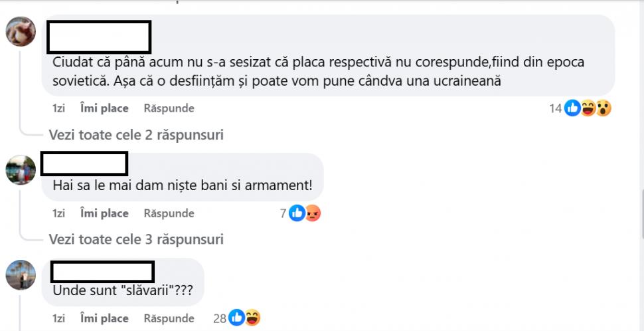Reply to the Soviet plaque comment via 'Răspunde'
This screenshot has height=331, width=644.
pyautogui.click(x=169, y=108)
